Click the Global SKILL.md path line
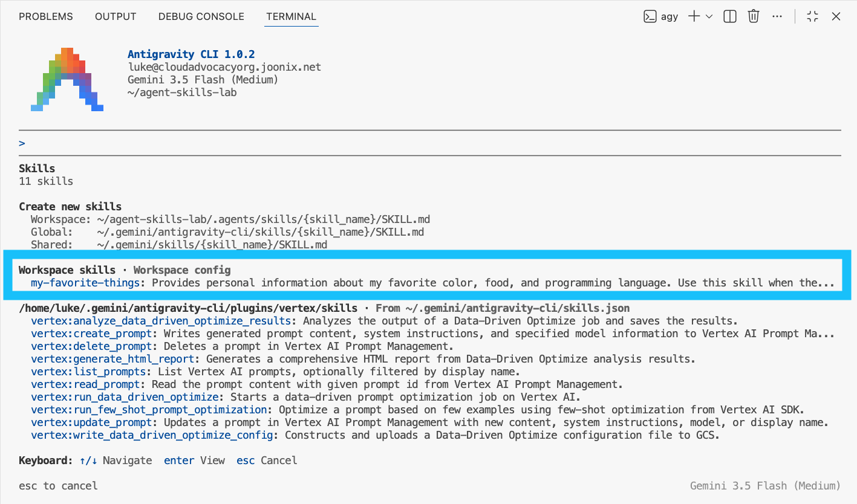 (227, 232)
